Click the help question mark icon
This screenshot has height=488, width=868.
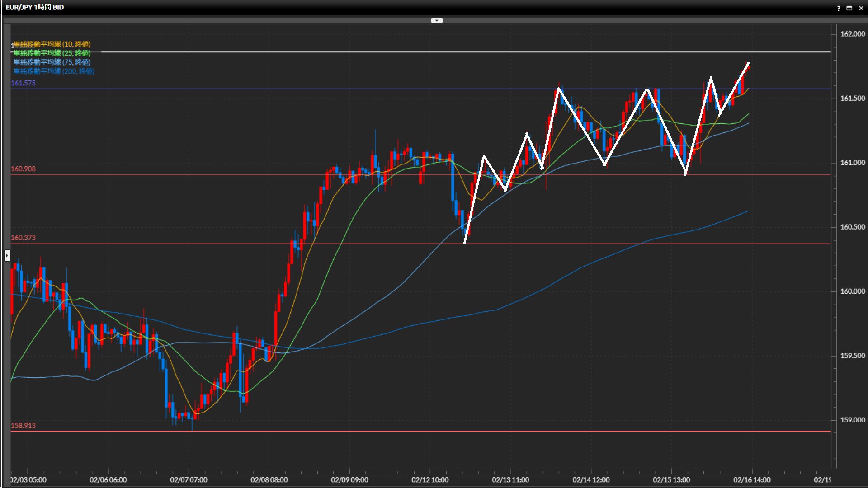point(839,8)
